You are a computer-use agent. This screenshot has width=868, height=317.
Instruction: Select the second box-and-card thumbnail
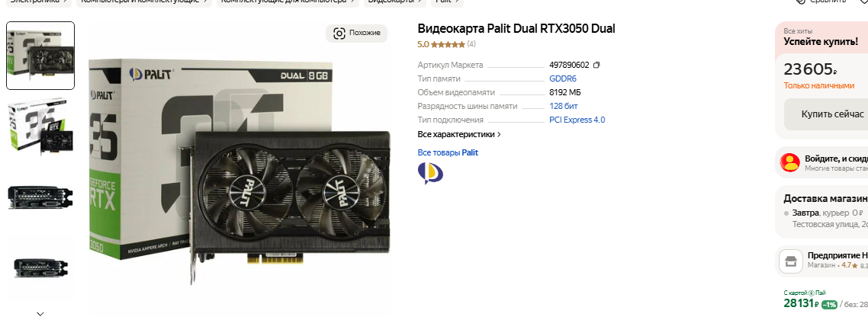coord(40,126)
